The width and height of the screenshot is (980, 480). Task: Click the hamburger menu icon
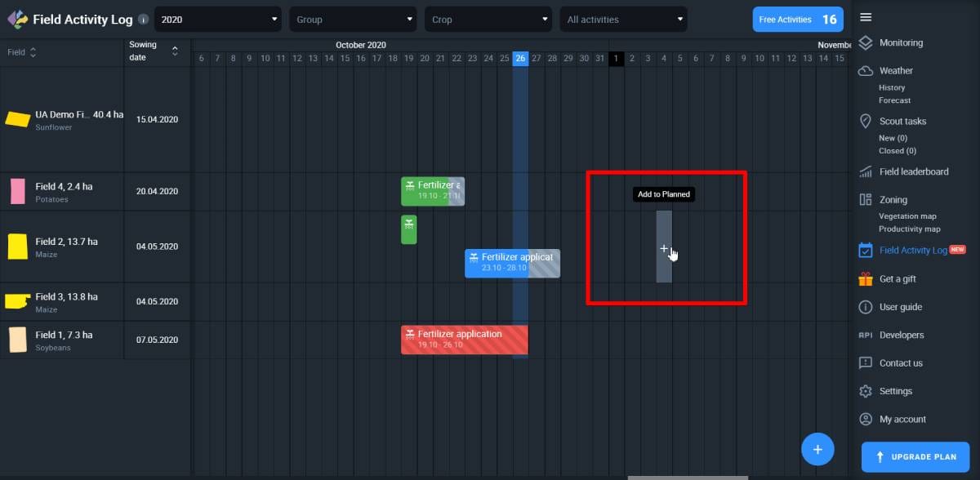pyautogui.click(x=866, y=17)
